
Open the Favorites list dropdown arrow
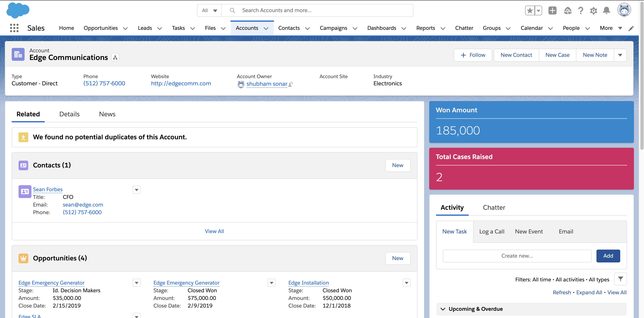click(538, 10)
